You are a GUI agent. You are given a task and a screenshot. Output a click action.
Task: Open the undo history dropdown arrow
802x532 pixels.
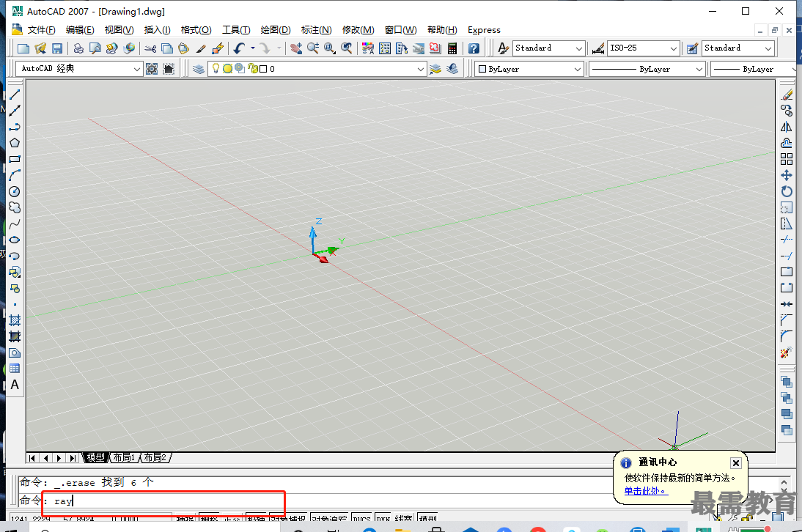(253, 48)
